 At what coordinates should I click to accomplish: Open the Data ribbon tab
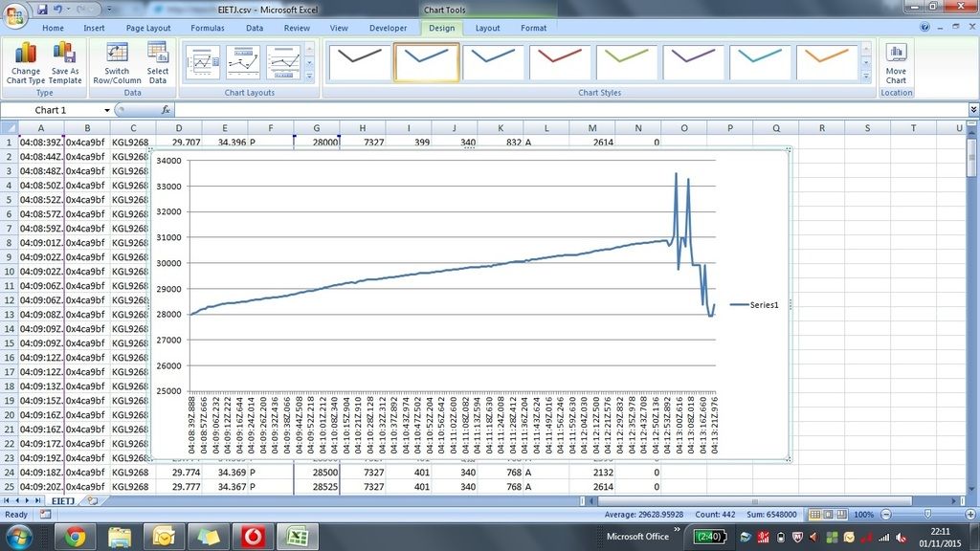point(255,28)
